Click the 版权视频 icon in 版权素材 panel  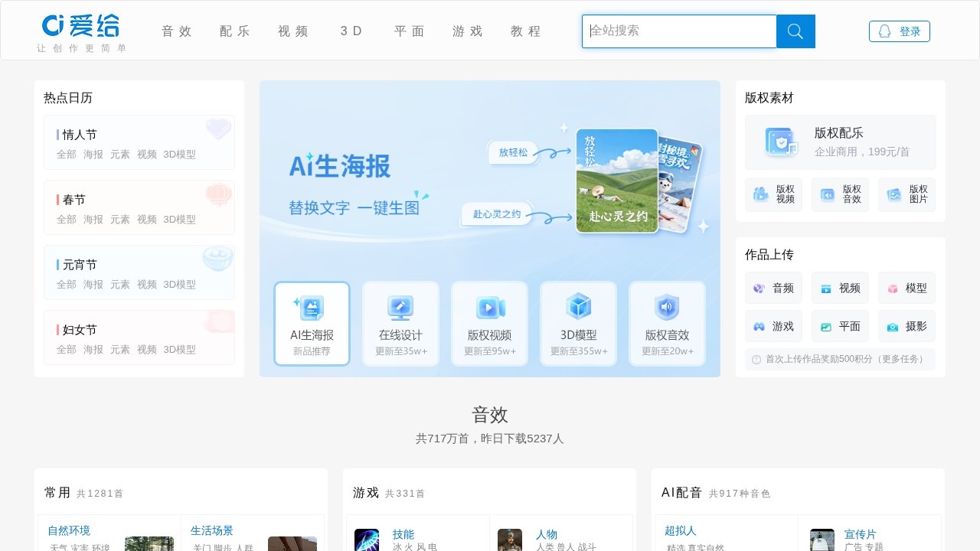(x=759, y=194)
